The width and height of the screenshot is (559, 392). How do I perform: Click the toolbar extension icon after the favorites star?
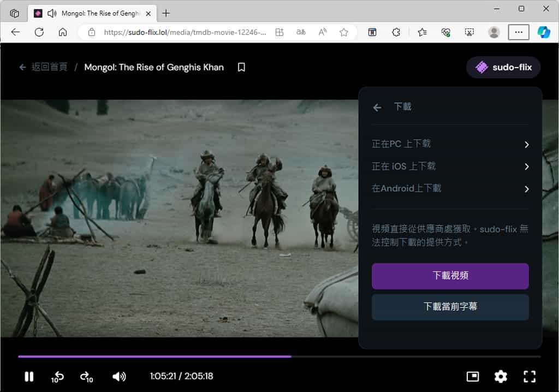coord(372,32)
